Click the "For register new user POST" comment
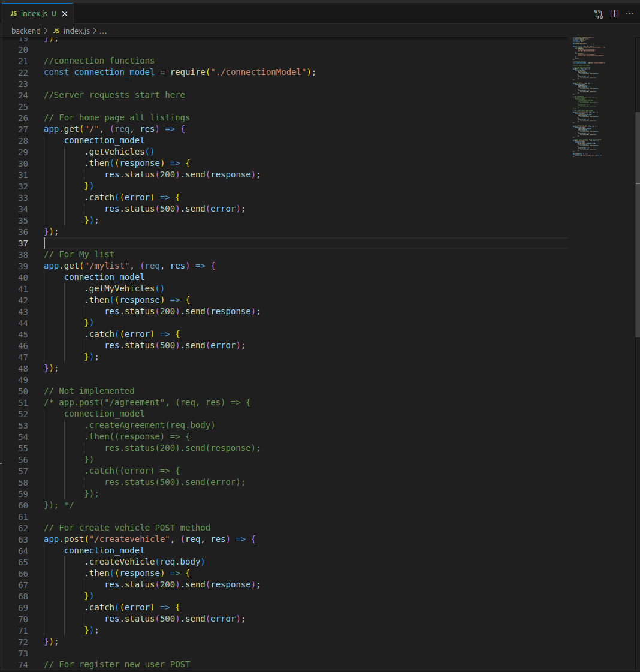This screenshot has width=640, height=672. (x=117, y=664)
